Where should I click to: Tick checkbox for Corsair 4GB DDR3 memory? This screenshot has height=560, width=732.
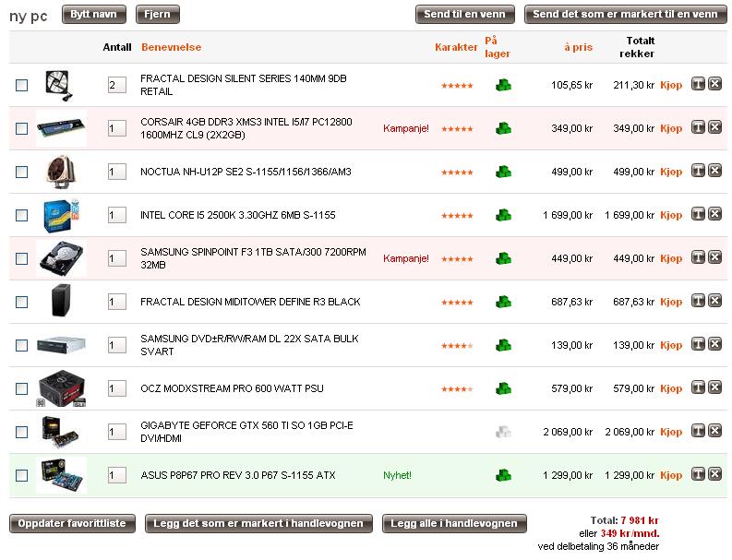coord(21,128)
